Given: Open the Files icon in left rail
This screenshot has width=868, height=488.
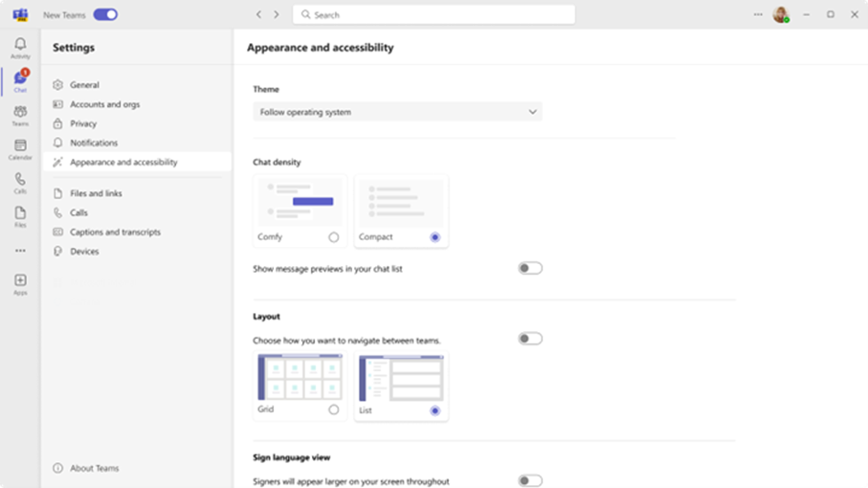Looking at the screenshot, I should [x=20, y=215].
